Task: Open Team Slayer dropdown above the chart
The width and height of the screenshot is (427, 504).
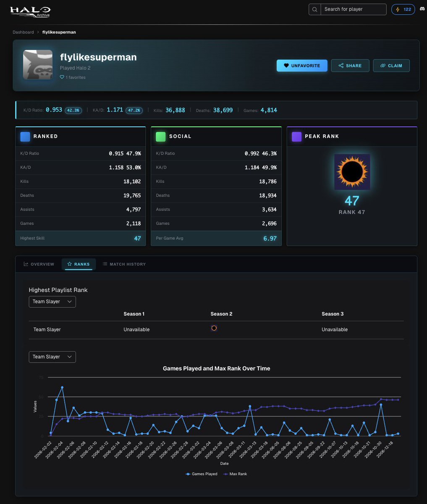Action: click(52, 357)
